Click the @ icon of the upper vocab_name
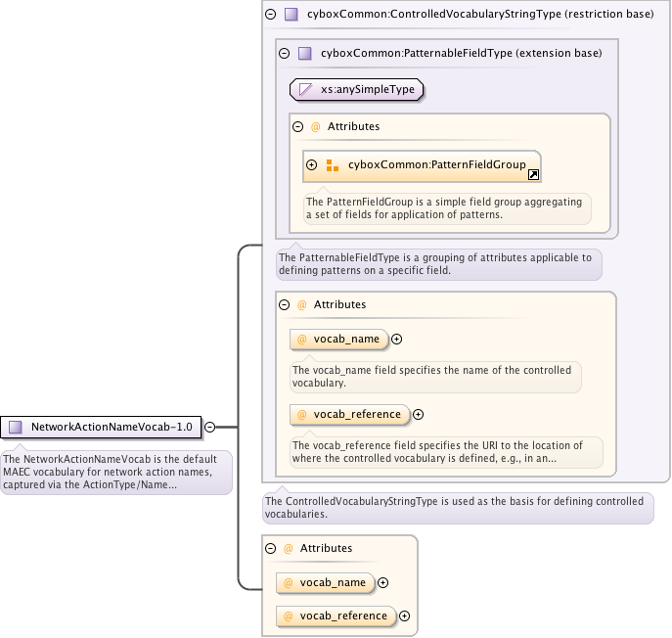This screenshot has height=638, width=672. tap(302, 339)
